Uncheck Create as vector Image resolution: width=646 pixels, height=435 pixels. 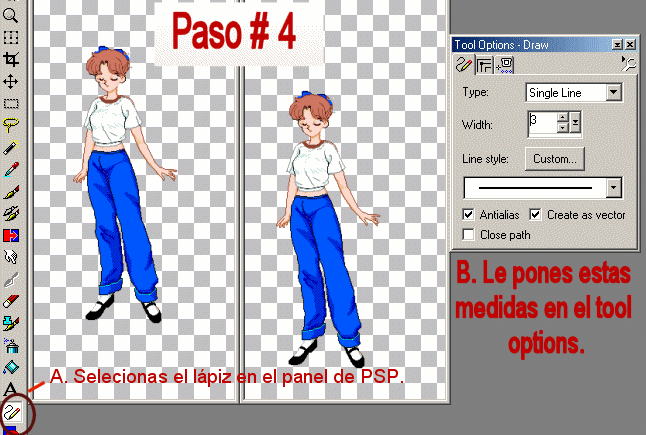(535, 215)
